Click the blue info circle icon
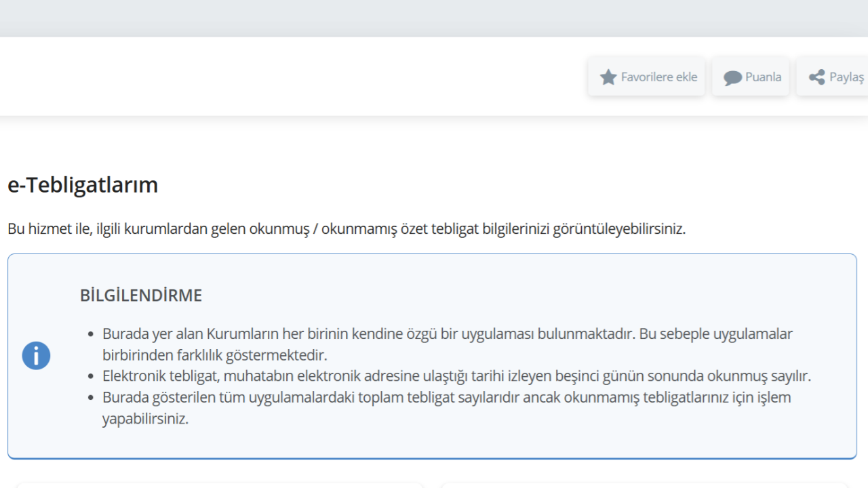 pyautogui.click(x=36, y=356)
